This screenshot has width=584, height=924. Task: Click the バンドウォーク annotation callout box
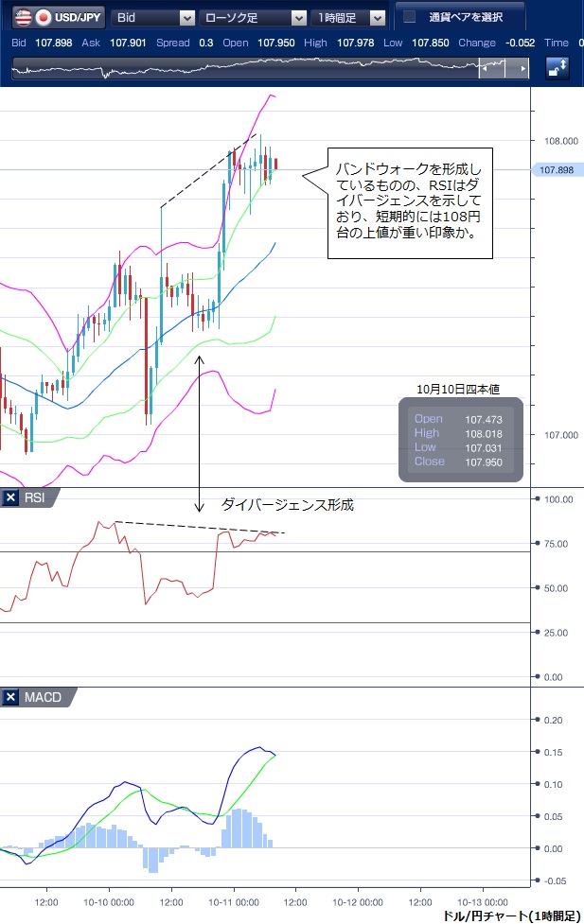411,202
